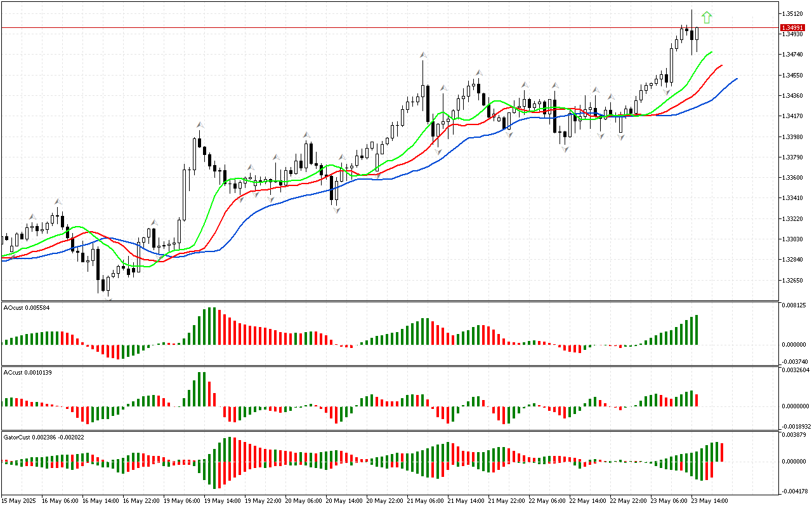Click the 15 May 2025 date label
This screenshot has height=508, width=812.
coord(19,501)
